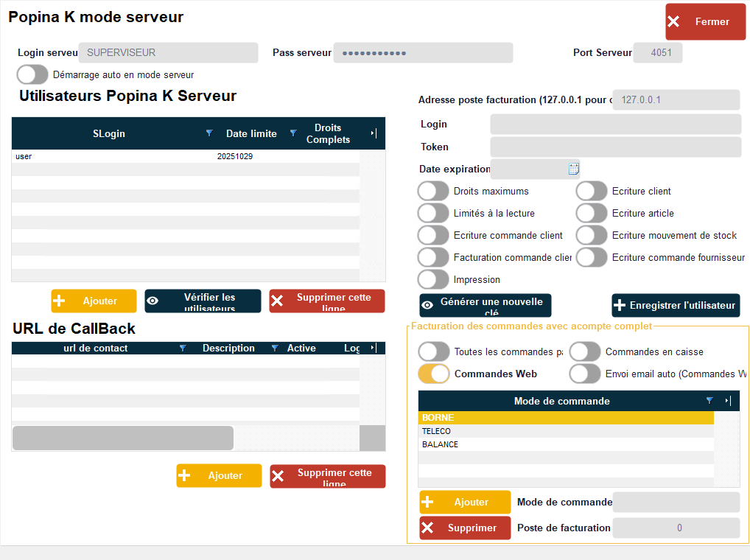This screenshot has width=750, height=560.
Task: Enable the Droits maximums toggle
Action: [x=433, y=191]
